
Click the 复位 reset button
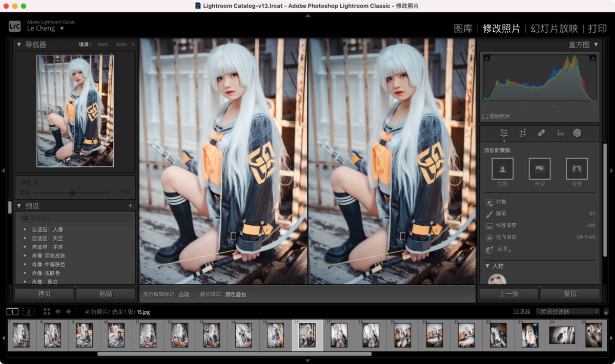570,294
